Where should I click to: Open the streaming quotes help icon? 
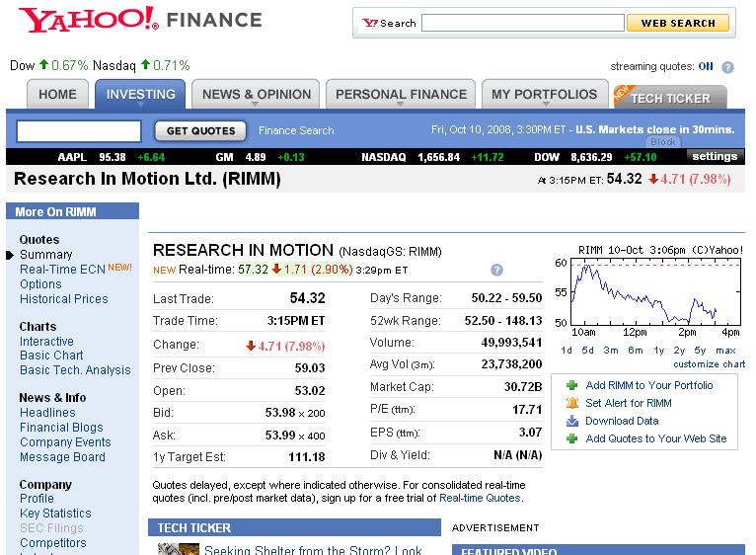click(727, 67)
